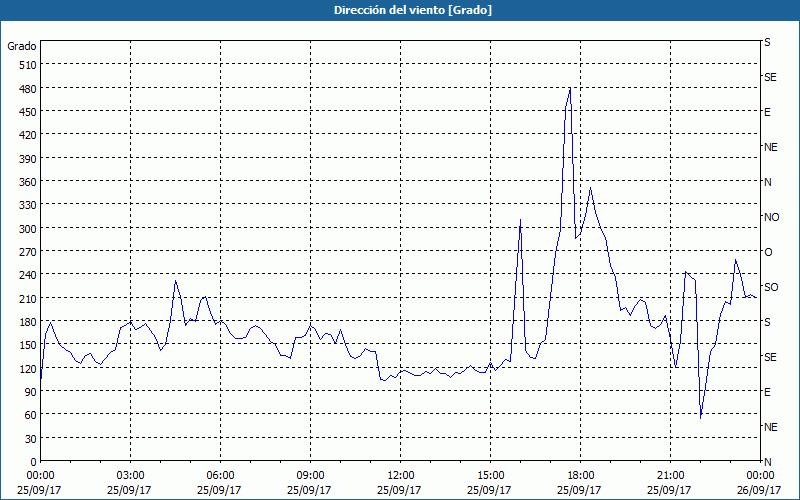Click the 240 y-axis tick label
The width and height of the screenshot is (800, 500).
[28, 274]
